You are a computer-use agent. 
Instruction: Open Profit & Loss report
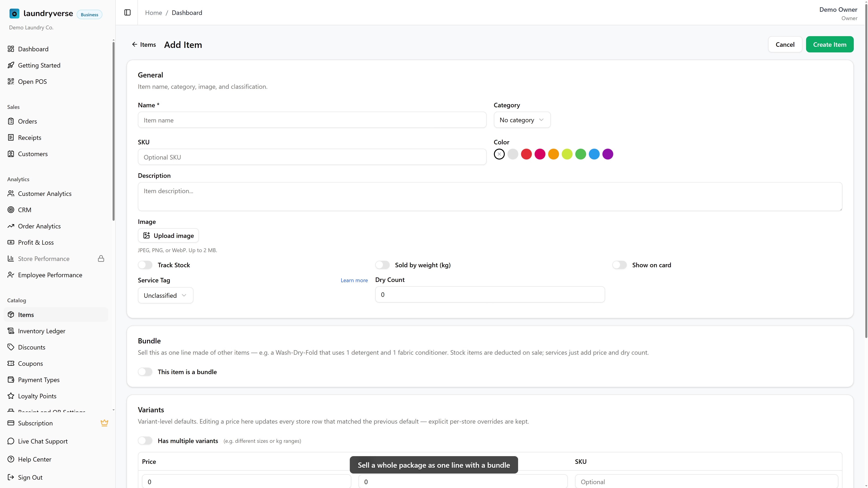(56, 242)
